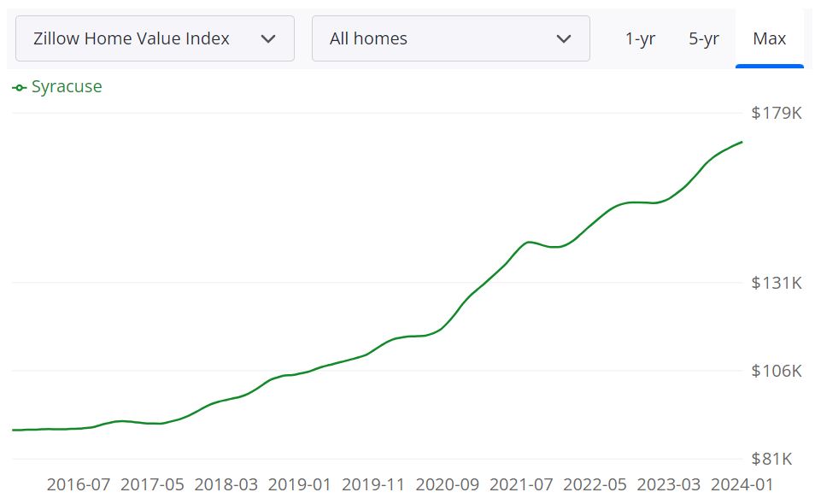The width and height of the screenshot is (815, 504).
Task: Switch to the 5-yr tab
Action: coord(703,38)
